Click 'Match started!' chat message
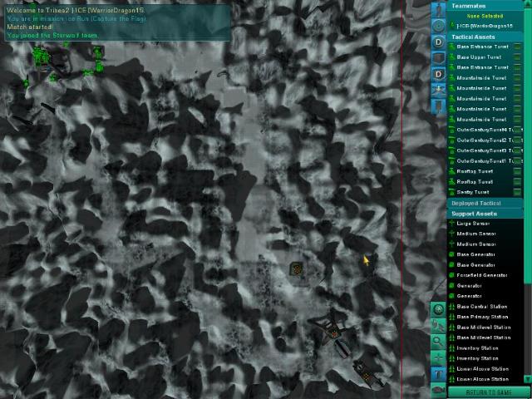Viewport: 532px width, 399px height. click(30, 27)
